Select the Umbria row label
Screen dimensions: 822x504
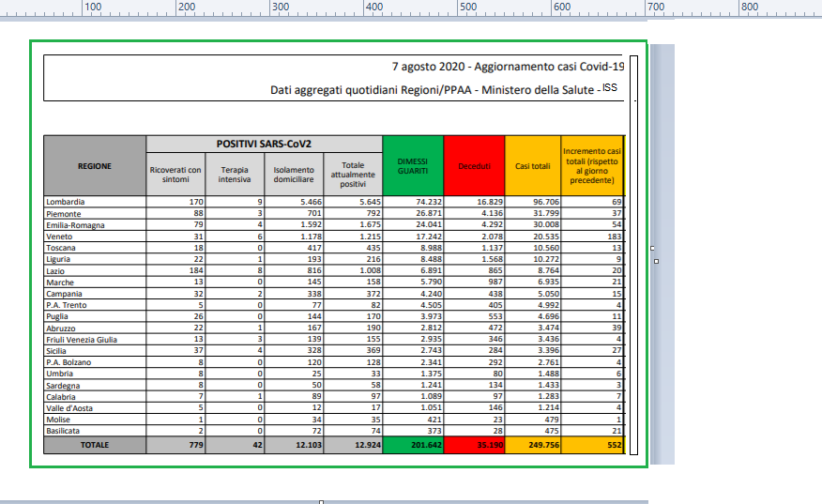(60, 374)
